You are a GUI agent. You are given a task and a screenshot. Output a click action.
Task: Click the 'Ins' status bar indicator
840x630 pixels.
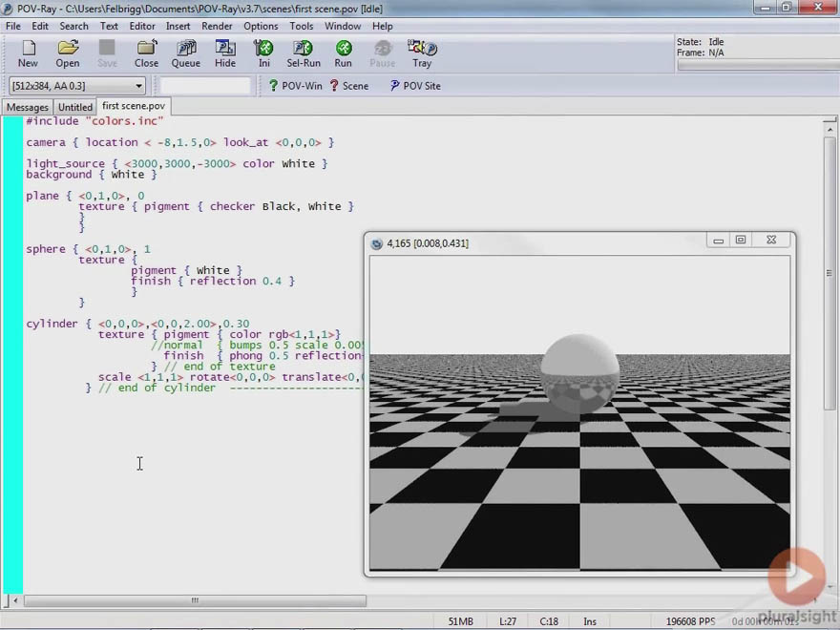click(590, 621)
